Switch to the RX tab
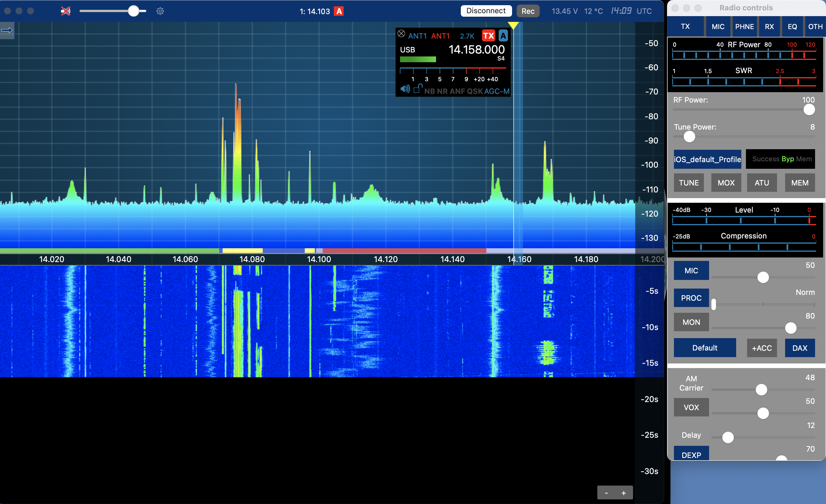This screenshot has width=826, height=504. point(769,26)
